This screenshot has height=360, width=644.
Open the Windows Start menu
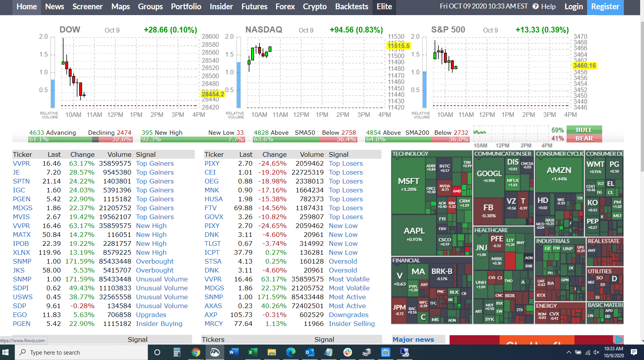[x=5, y=352]
